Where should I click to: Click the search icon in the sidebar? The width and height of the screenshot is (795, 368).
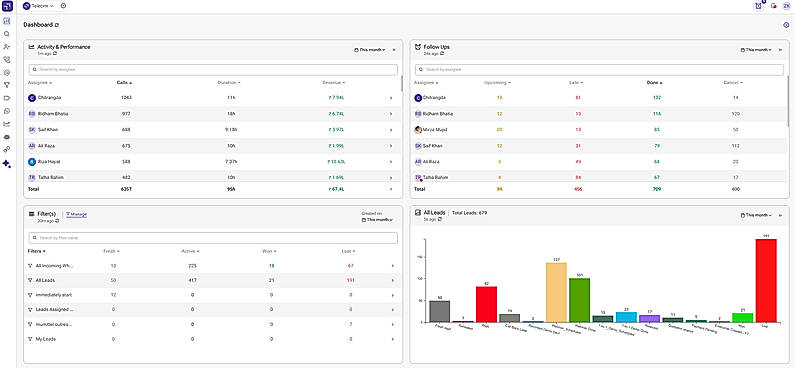(x=7, y=34)
